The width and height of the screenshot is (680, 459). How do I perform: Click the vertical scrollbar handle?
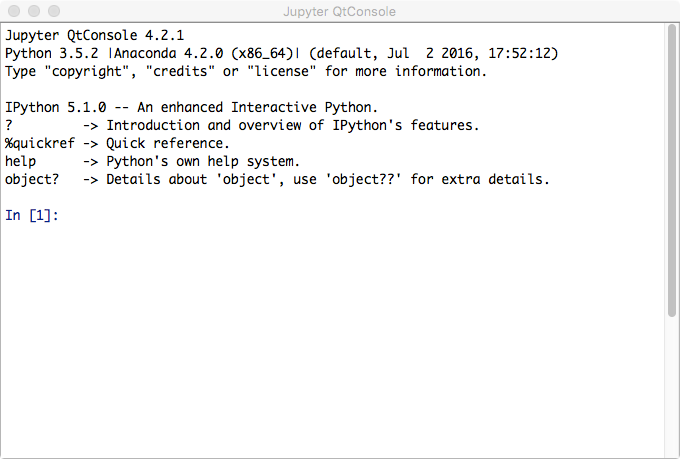click(672, 171)
